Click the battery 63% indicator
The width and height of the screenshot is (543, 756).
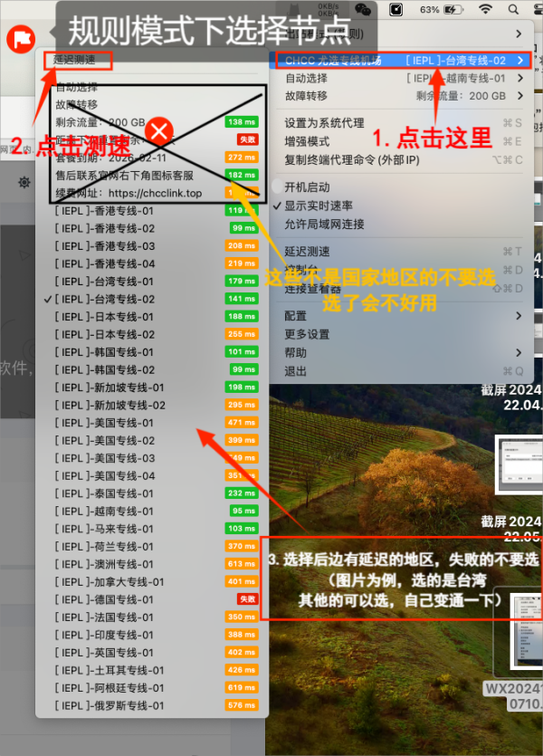[x=442, y=10]
